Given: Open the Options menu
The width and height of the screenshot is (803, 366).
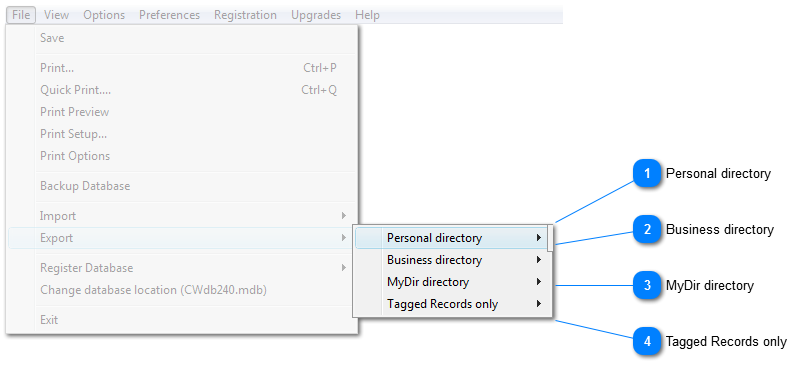Looking at the screenshot, I should pos(104,15).
